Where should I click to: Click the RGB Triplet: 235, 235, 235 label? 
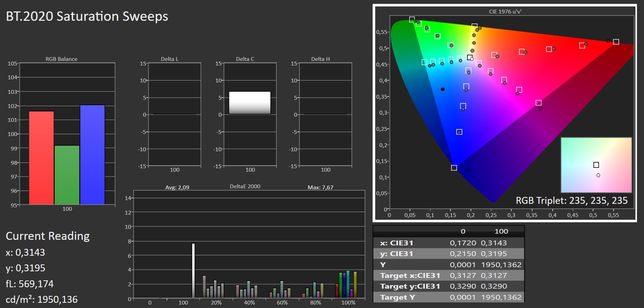click(572, 200)
